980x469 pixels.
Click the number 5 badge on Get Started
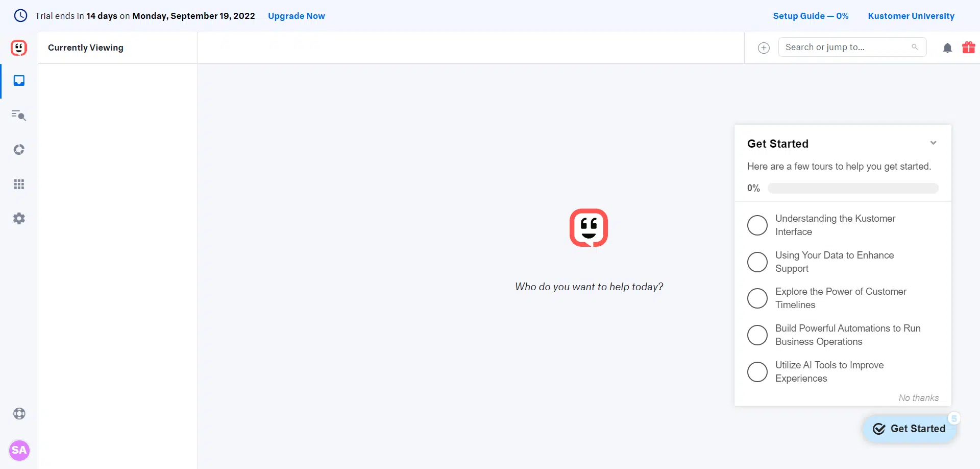[954, 418]
